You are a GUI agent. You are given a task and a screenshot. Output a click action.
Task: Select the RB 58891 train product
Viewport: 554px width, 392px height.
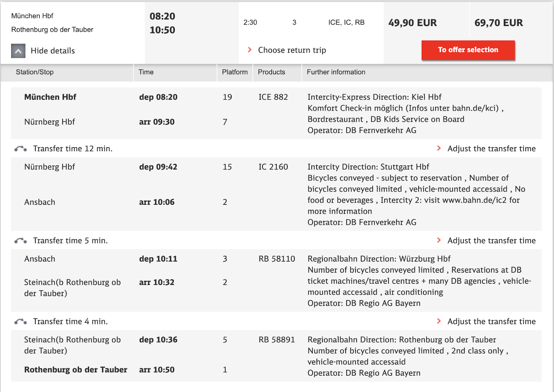[277, 340]
